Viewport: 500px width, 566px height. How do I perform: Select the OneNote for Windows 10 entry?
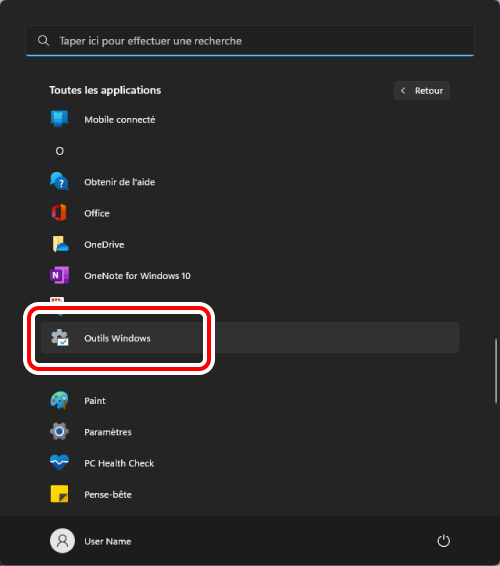[250, 275]
